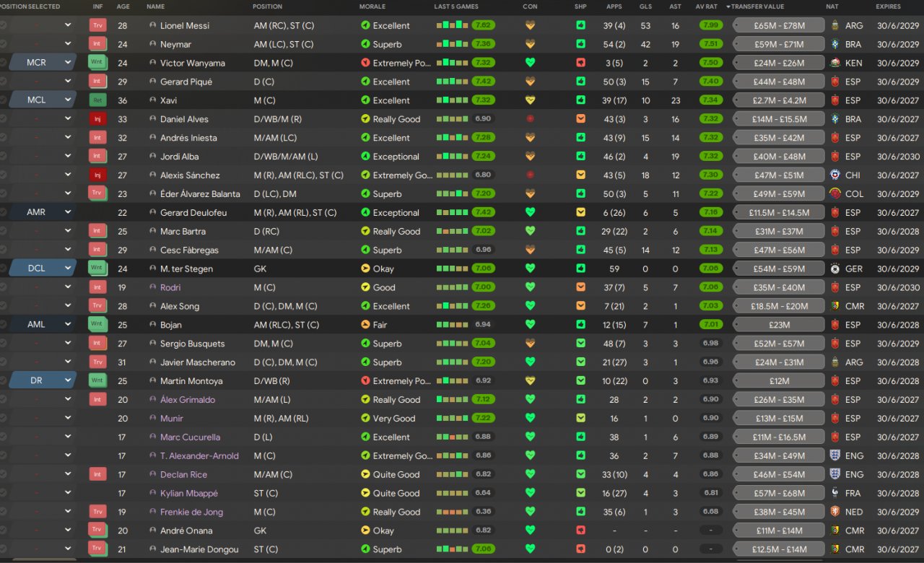Click Messi's £65M - £78M transfer value button
Image resolution: width=924 pixels, height=563 pixels.
(779, 25)
